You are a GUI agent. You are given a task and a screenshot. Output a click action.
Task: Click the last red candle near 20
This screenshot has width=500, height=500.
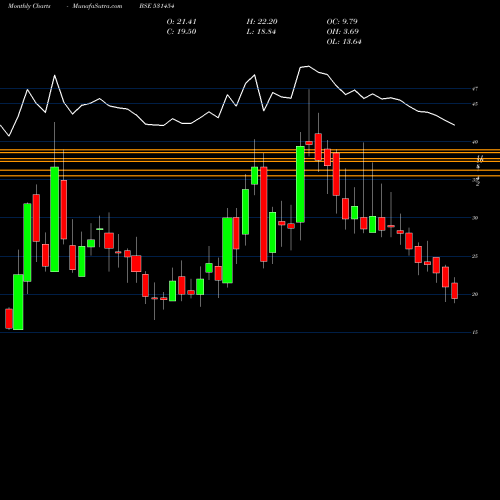coord(455,291)
